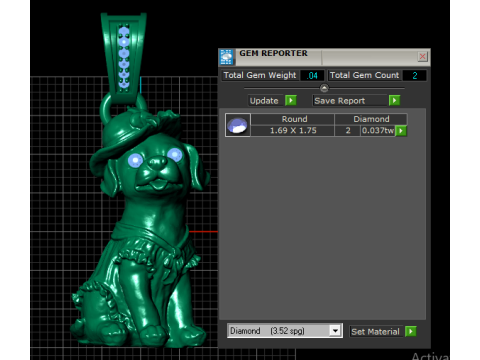The height and width of the screenshot is (360, 480).
Task: Select the dog's right eye gem
Action: 175,154
